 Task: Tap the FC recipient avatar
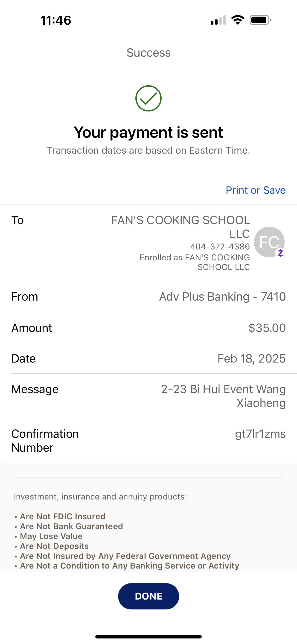pos(269,242)
